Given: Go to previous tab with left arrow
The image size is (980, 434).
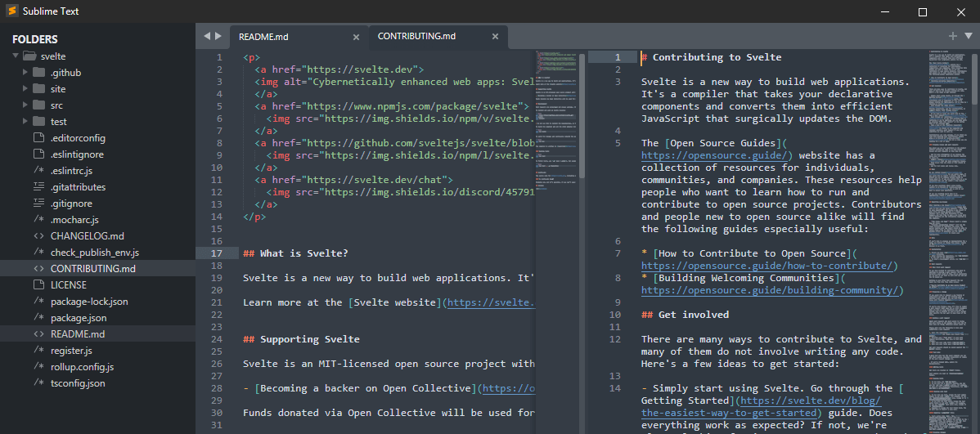Looking at the screenshot, I should coord(207,36).
